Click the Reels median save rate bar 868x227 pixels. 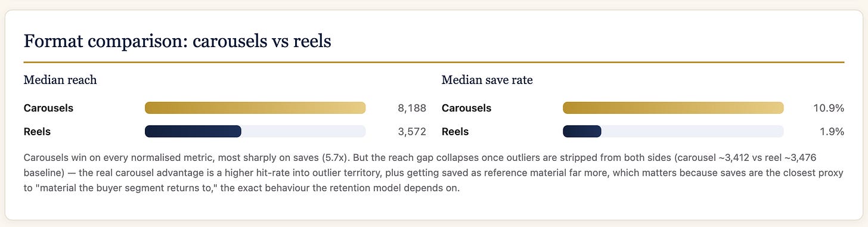582,132
